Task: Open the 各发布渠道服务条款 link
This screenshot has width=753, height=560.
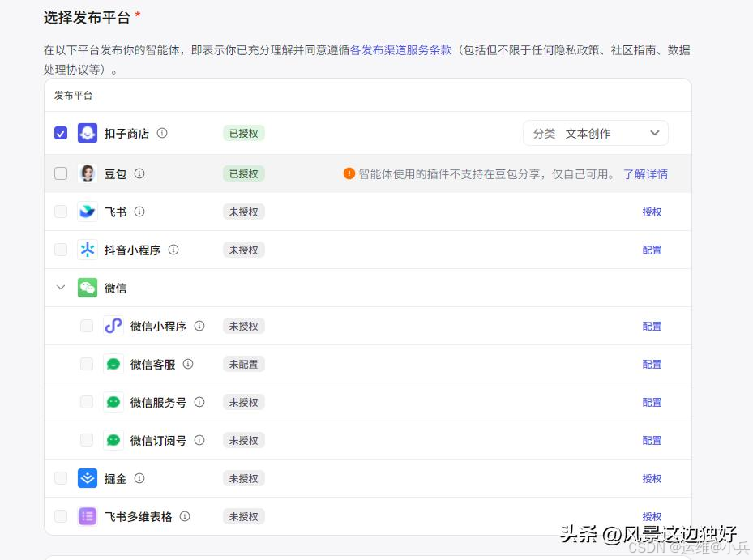Action: tap(401, 49)
